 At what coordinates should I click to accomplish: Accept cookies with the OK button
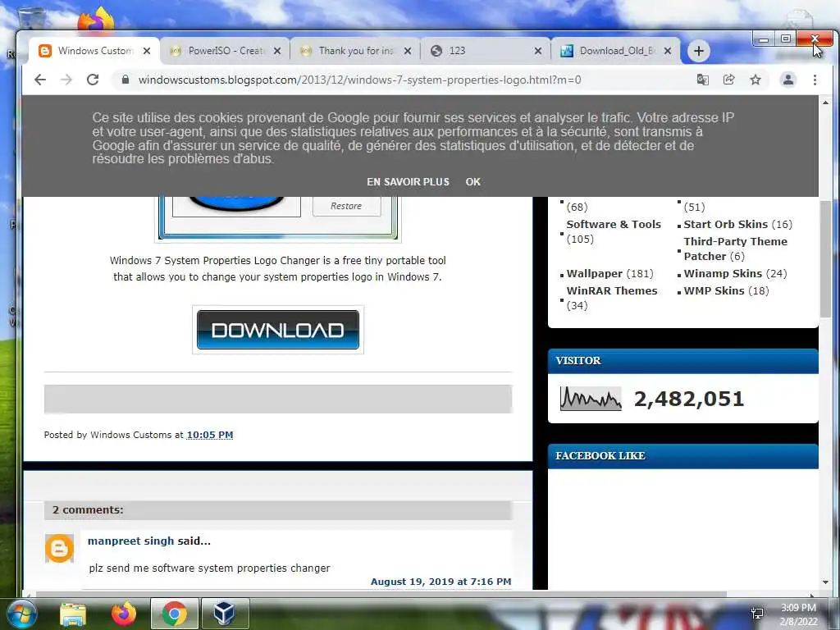click(473, 182)
